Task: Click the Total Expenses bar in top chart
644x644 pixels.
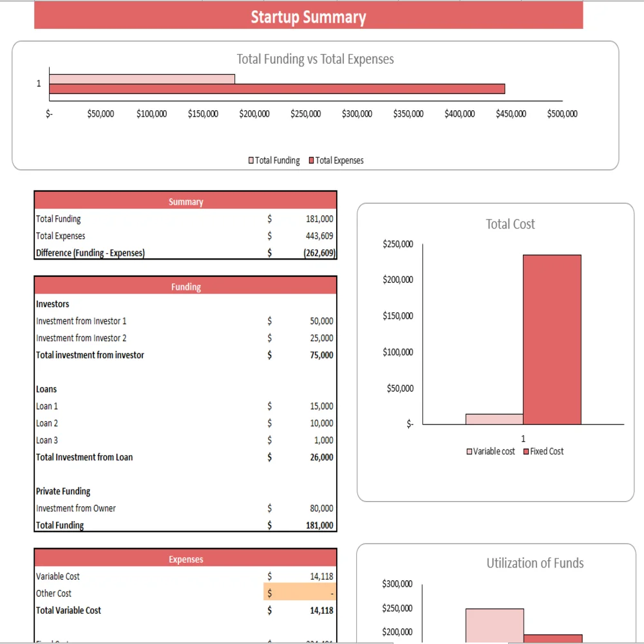Action: [x=277, y=89]
